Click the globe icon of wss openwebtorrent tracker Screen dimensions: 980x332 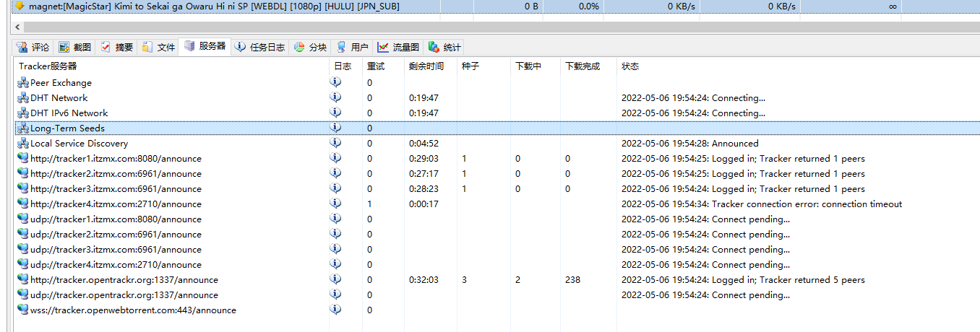coord(23,310)
